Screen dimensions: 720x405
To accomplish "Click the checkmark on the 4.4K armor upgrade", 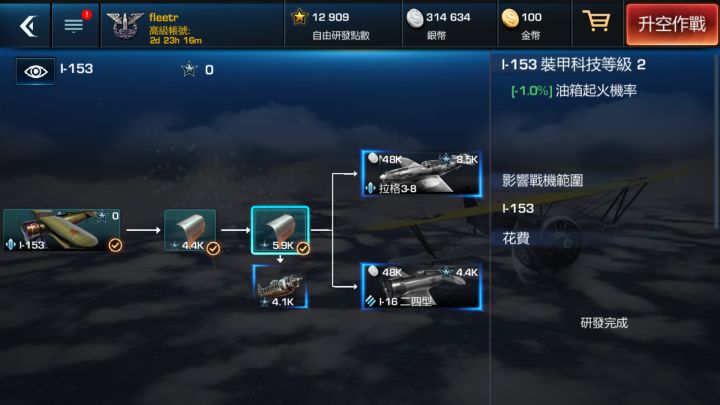I will click(x=213, y=248).
